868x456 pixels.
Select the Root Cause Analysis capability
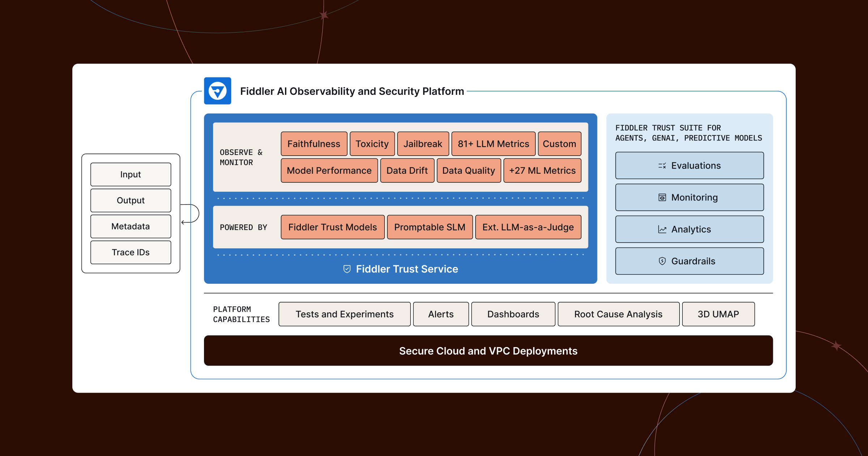click(x=618, y=314)
